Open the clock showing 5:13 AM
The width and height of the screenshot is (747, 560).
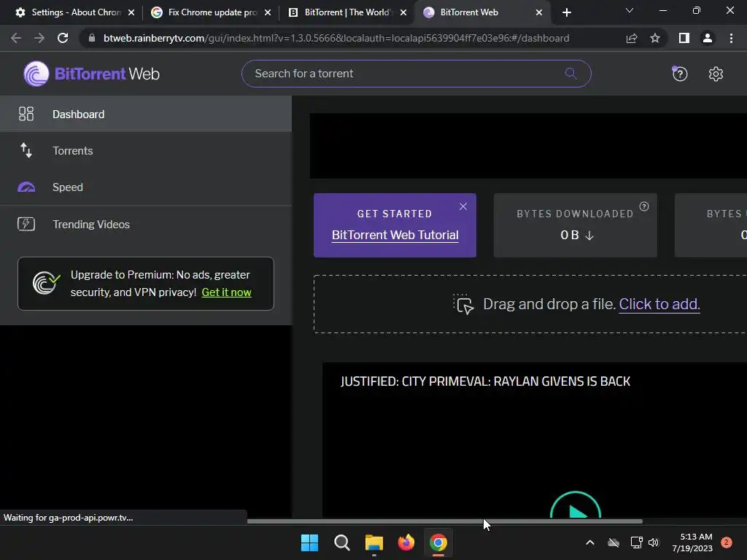tap(692, 542)
